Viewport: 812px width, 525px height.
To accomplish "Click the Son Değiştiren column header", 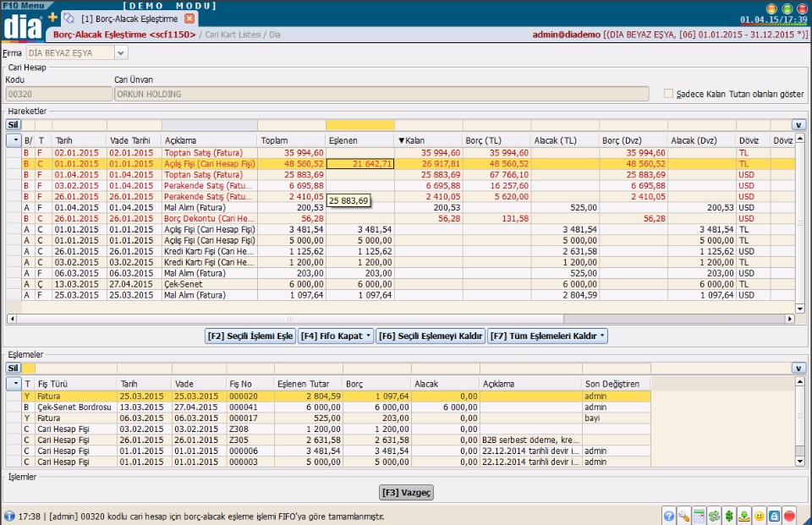I will coord(617,384).
